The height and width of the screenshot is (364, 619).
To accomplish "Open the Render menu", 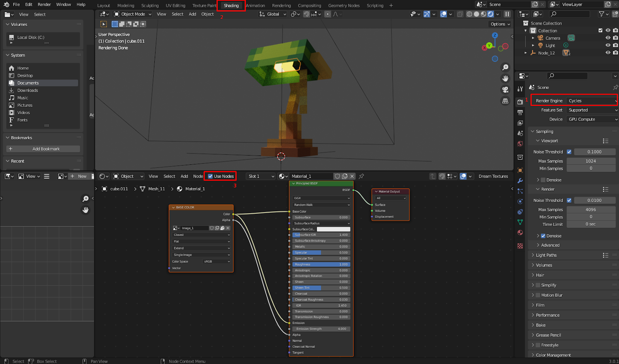I will pos(44,5).
